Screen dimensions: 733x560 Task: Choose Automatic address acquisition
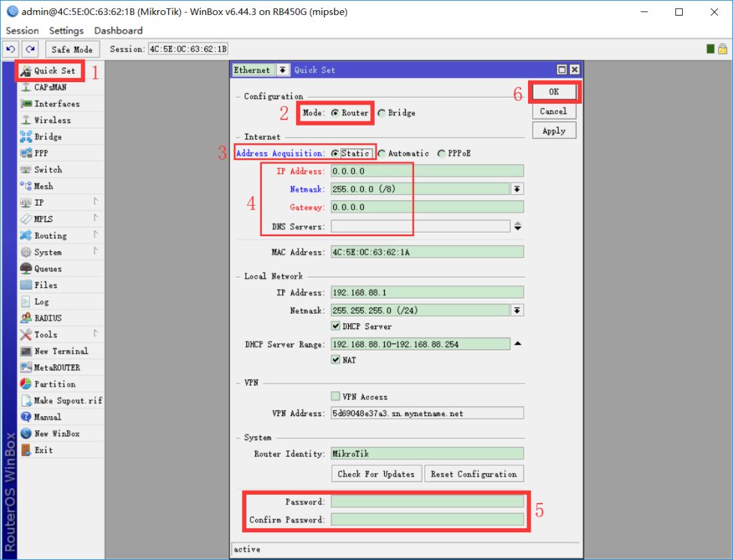click(382, 153)
